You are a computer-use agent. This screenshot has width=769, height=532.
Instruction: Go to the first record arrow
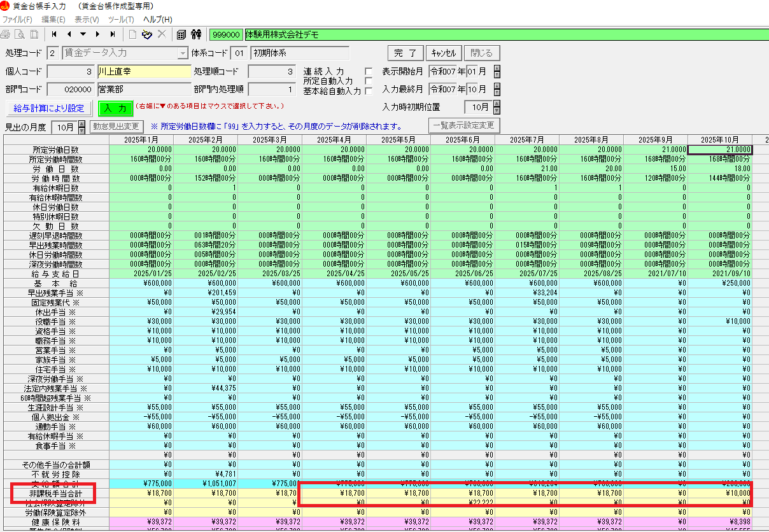pos(54,34)
